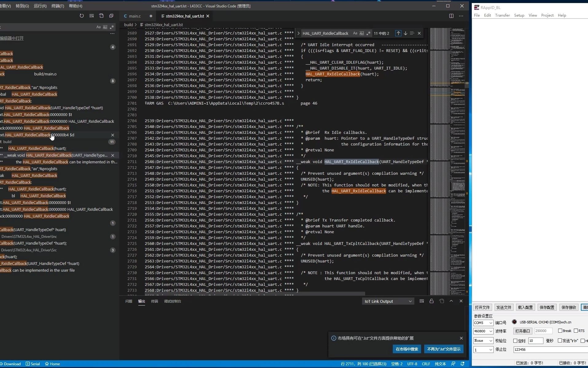
Task: Check the 定时 timed-send checkbox
Action: [x=516, y=341]
